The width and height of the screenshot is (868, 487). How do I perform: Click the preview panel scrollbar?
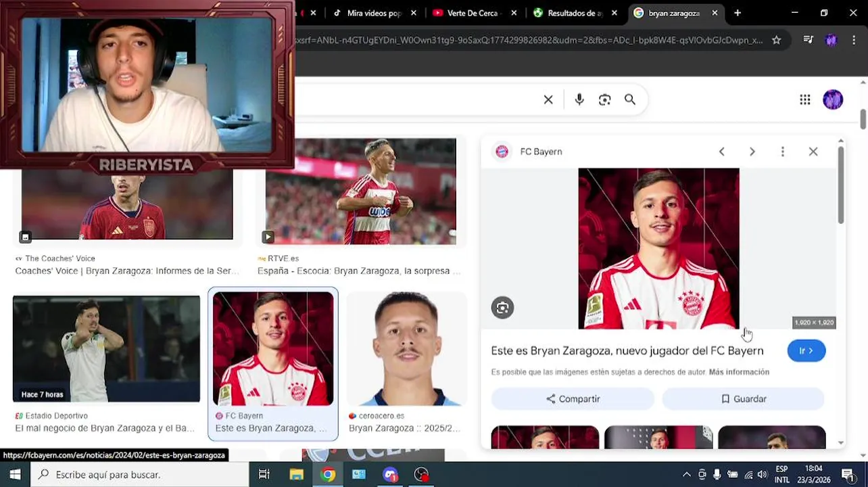click(841, 185)
